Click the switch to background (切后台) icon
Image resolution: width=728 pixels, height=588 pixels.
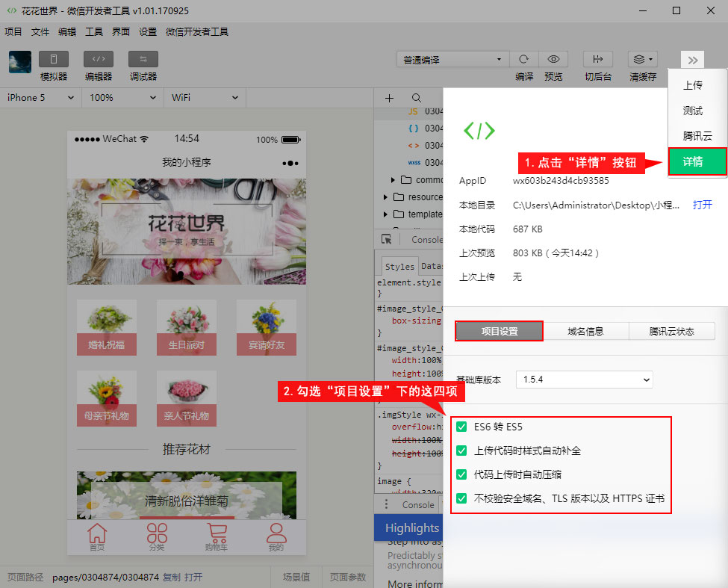pos(598,60)
